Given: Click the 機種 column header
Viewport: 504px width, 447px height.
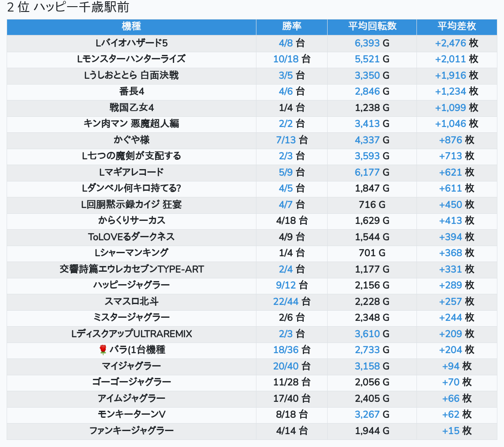Looking at the screenshot, I should point(131,27).
